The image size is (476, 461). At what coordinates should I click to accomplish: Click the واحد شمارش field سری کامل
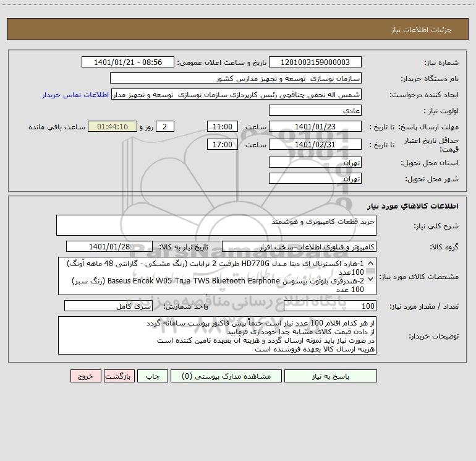coord(108,306)
